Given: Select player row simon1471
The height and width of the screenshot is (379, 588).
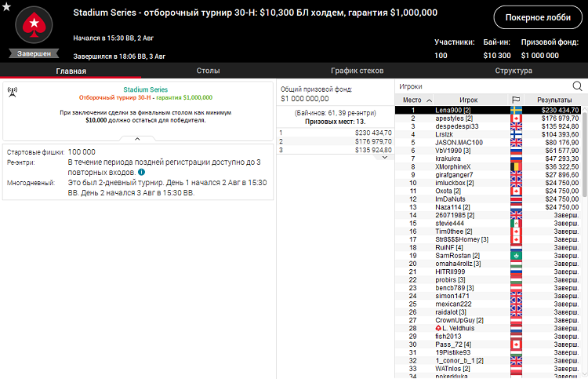Looking at the screenshot, I should 488,296.
